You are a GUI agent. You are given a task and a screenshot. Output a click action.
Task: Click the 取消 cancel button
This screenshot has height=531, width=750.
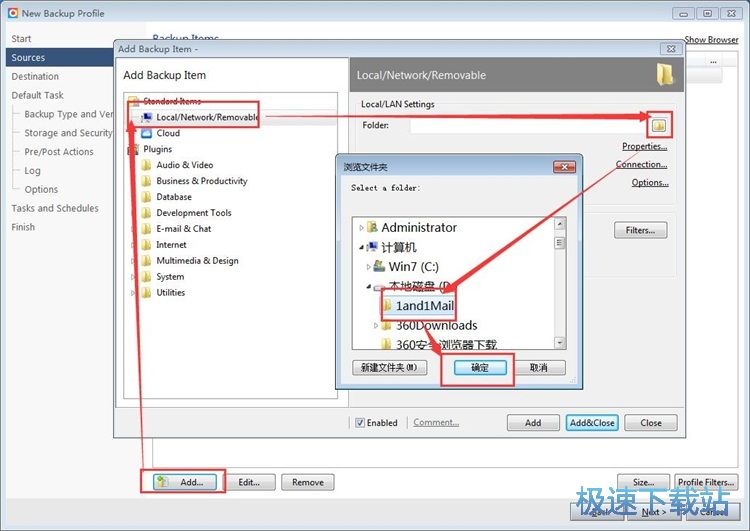click(539, 367)
